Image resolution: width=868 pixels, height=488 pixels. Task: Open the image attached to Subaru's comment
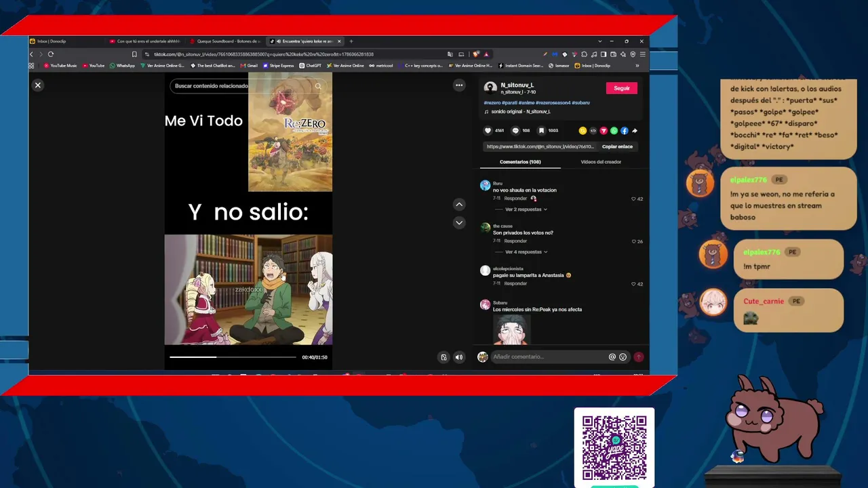(511, 330)
